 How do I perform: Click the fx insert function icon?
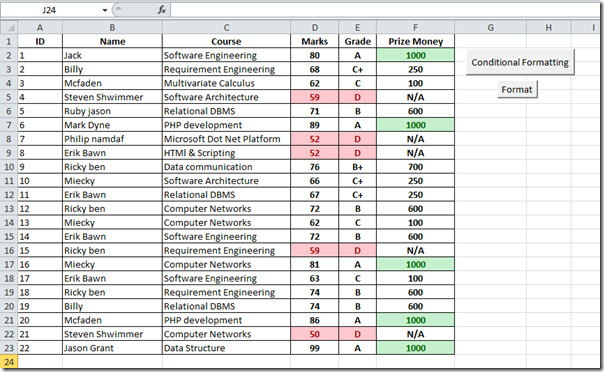point(162,10)
